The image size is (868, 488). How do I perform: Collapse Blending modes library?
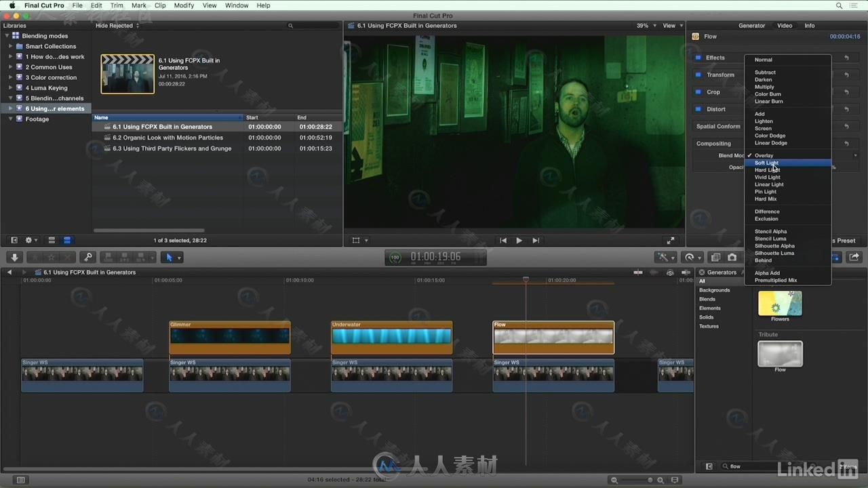7,36
